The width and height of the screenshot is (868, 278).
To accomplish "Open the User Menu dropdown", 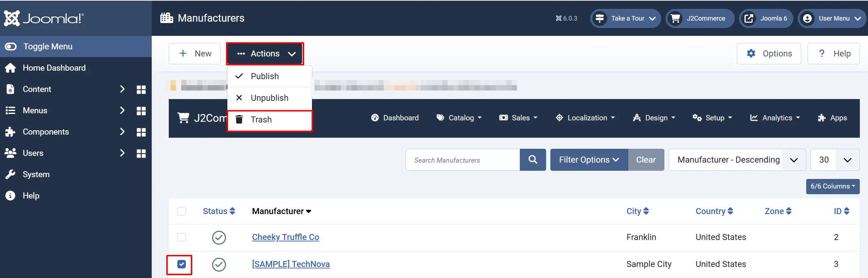I will pos(833,18).
